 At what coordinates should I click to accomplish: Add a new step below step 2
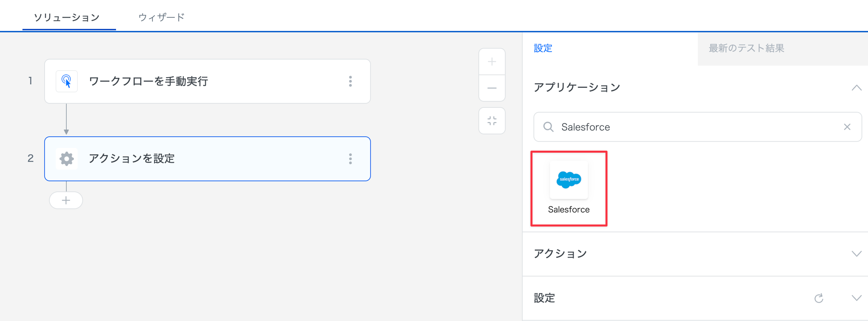[66, 200]
